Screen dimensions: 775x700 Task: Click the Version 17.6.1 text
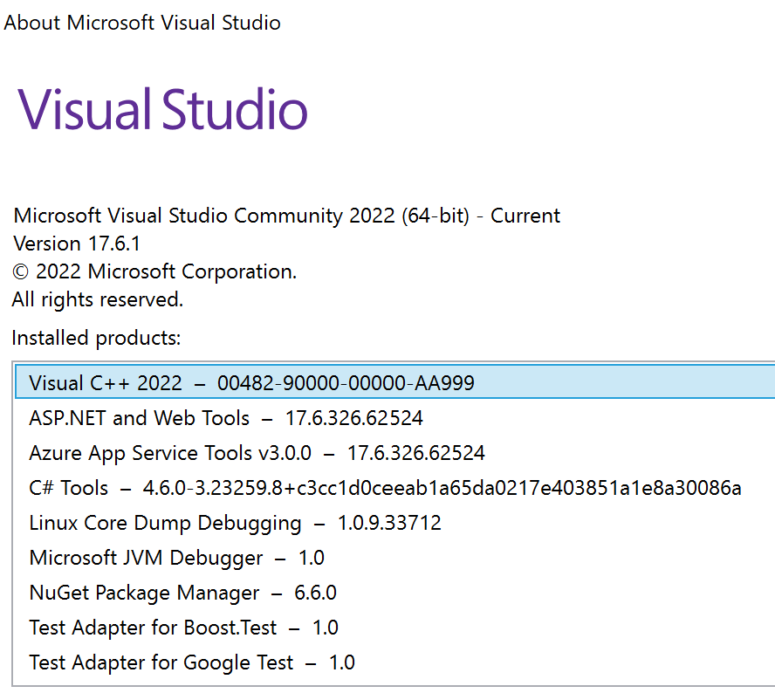[77, 244]
